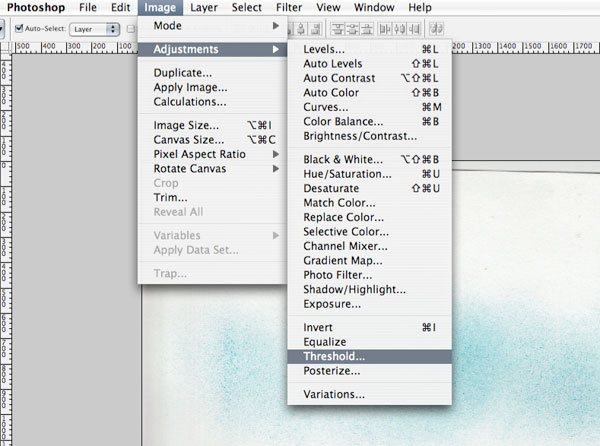The height and width of the screenshot is (446, 600).
Task: Choose the Replace Color... adjustment
Action: click(370, 217)
